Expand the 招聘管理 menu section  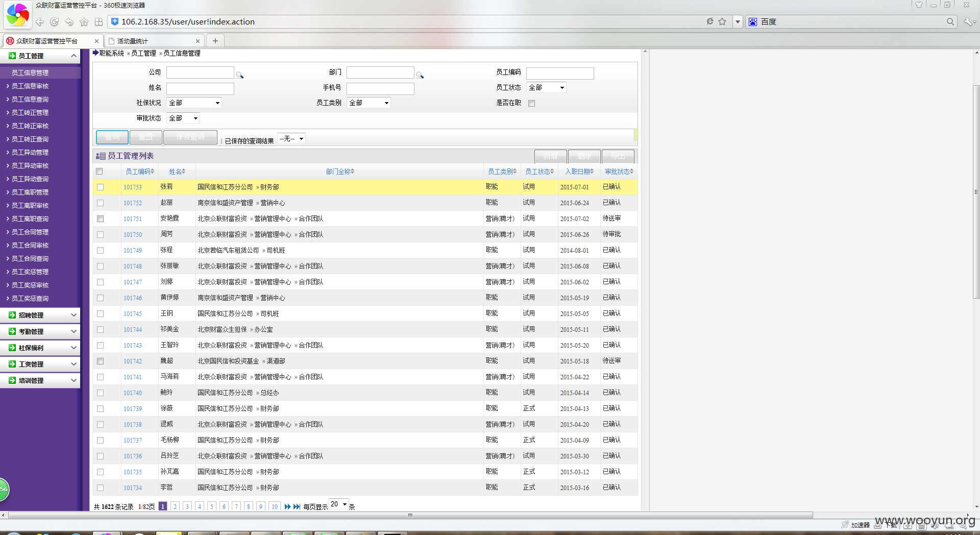click(x=40, y=315)
